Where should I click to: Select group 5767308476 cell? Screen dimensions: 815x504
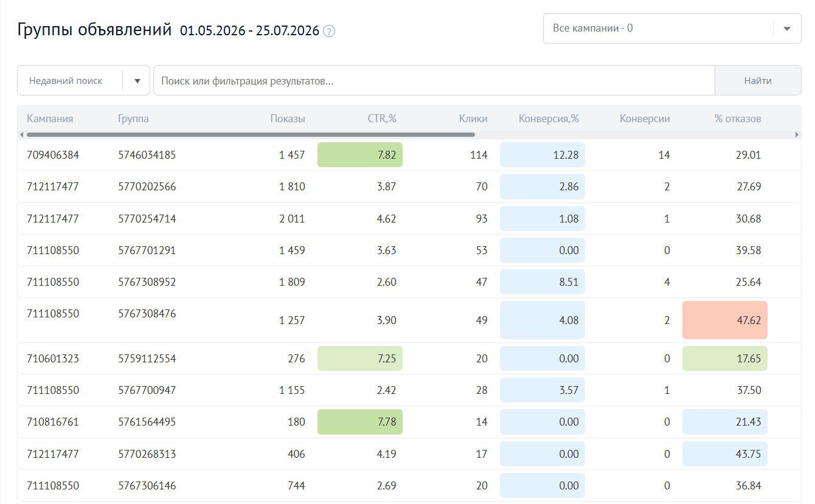[x=147, y=313]
